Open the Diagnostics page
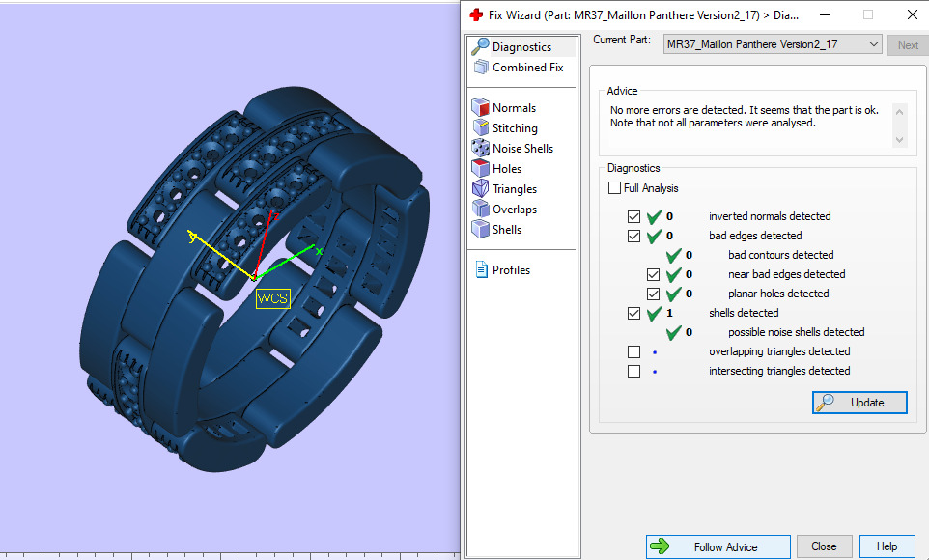The image size is (929, 560). 522,46
